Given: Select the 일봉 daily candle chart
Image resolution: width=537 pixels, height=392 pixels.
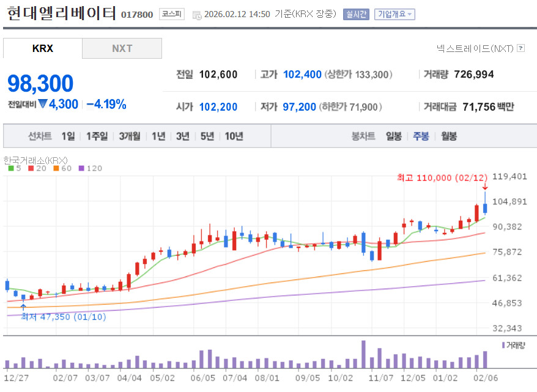Looking at the screenshot, I should click(393, 136).
